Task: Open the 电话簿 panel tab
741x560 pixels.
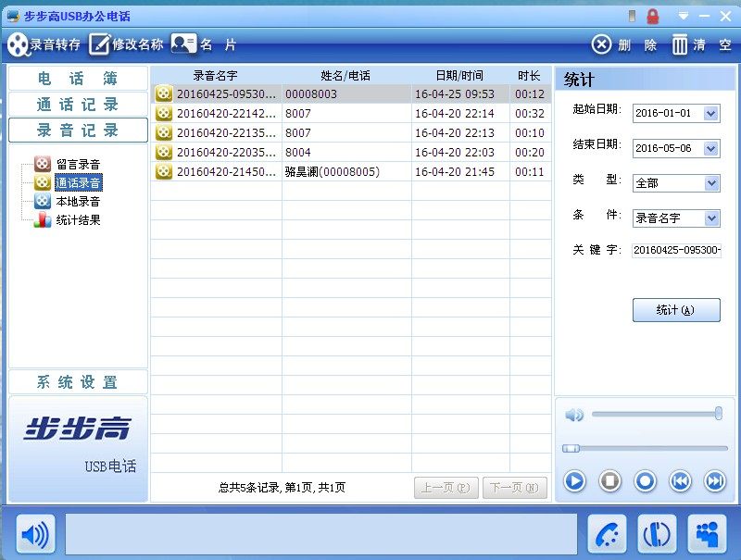Action: (78, 79)
